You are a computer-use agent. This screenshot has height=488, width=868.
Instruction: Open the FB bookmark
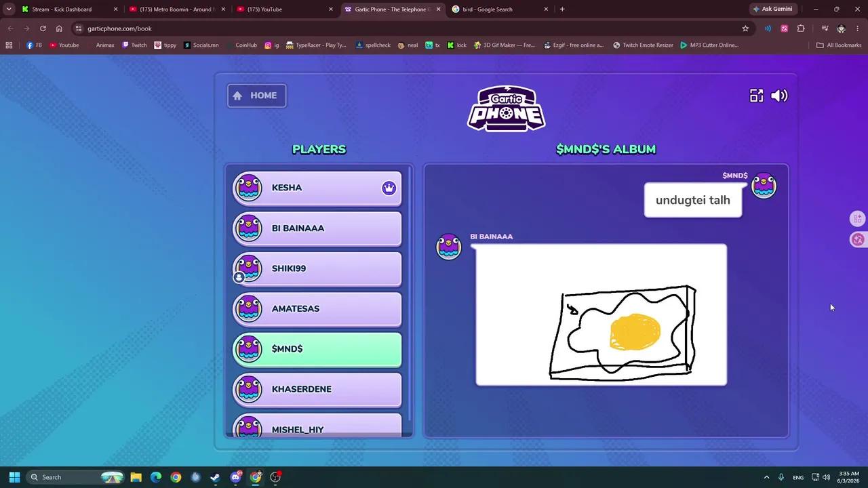pyautogui.click(x=34, y=45)
